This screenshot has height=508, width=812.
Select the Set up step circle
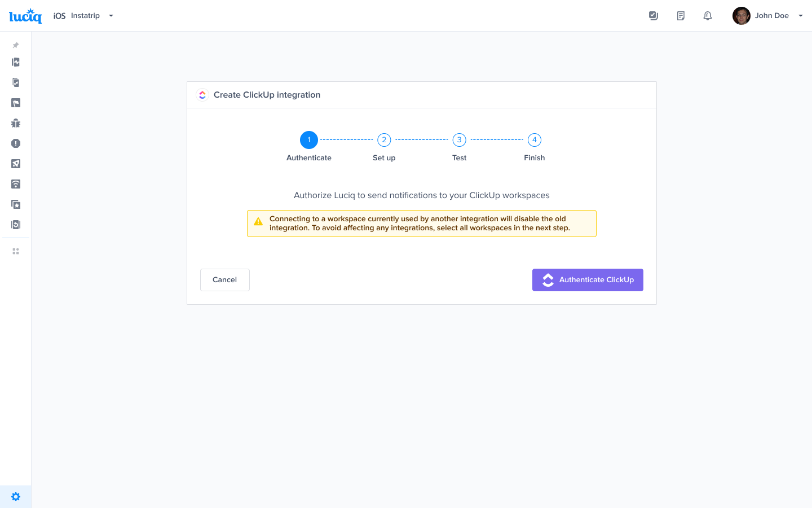(384, 139)
